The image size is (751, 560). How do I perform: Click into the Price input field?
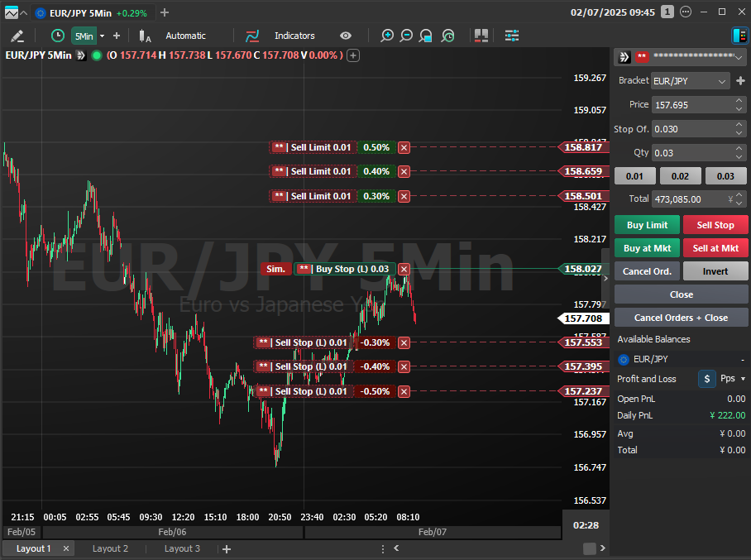coord(691,105)
